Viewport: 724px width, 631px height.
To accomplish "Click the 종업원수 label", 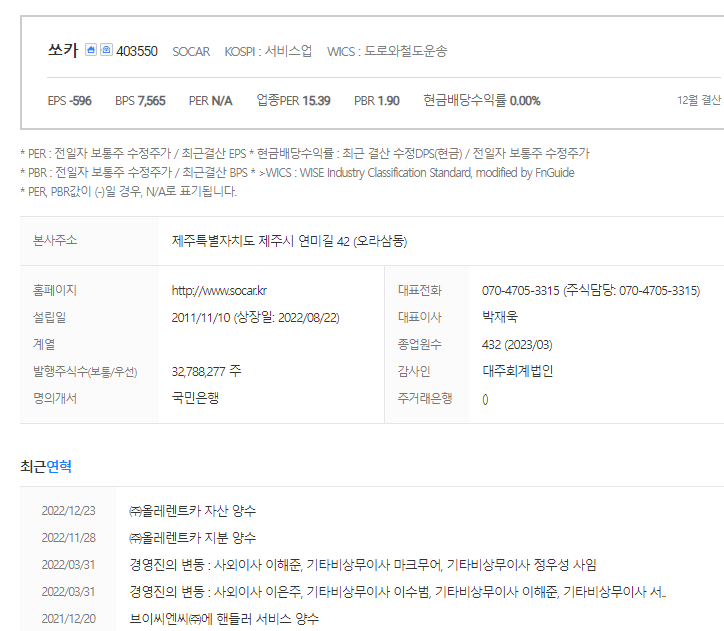I will pos(420,344).
